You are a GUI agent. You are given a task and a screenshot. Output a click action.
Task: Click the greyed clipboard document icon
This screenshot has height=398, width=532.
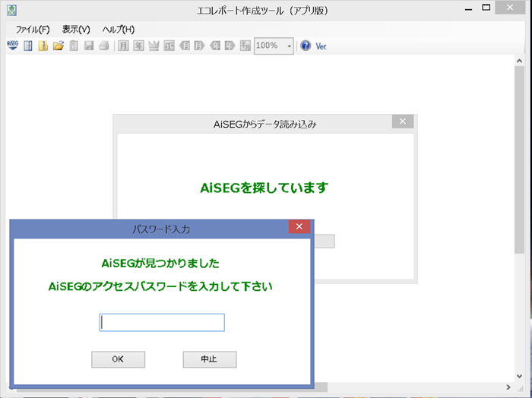pos(74,46)
